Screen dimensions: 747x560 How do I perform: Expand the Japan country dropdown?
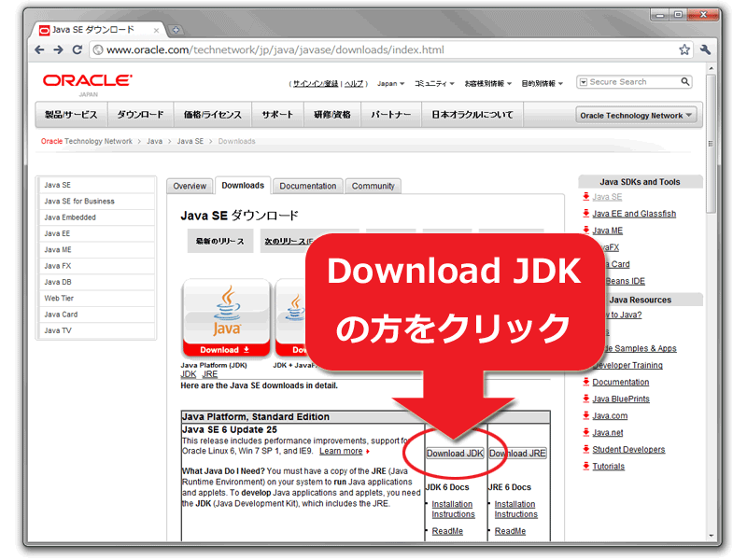[x=390, y=83]
